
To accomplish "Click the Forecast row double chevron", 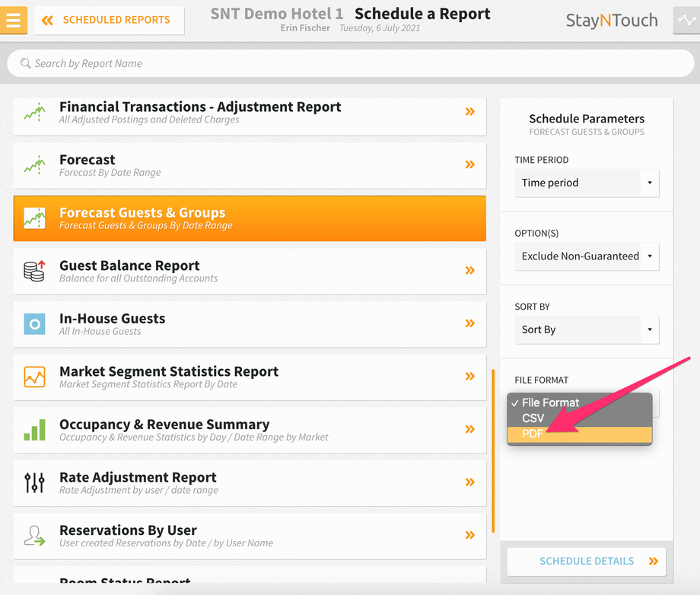I will 469,164.
